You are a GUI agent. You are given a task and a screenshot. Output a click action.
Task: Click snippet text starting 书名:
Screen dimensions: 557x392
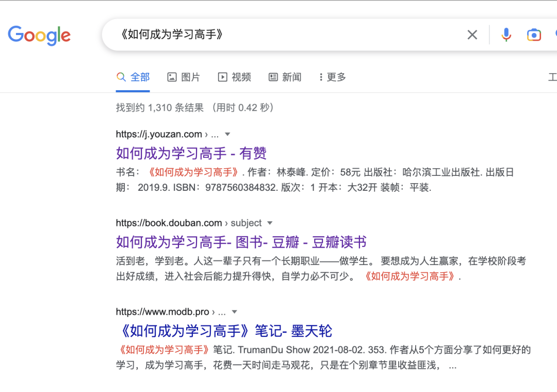315,180
